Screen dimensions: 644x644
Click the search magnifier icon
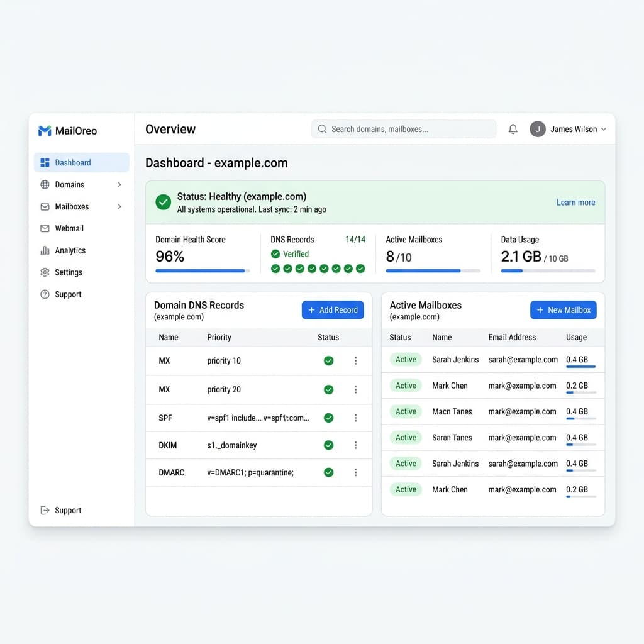(x=323, y=129)
